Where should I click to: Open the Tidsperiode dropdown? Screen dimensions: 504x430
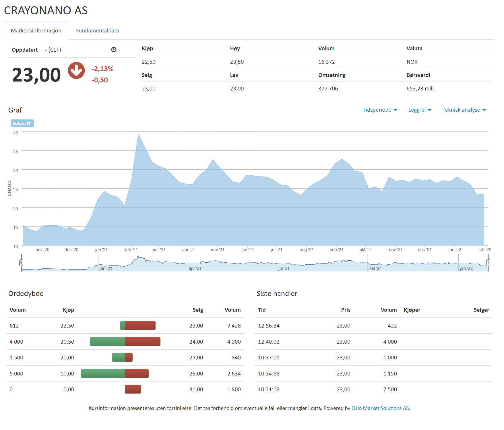[379, 110]
